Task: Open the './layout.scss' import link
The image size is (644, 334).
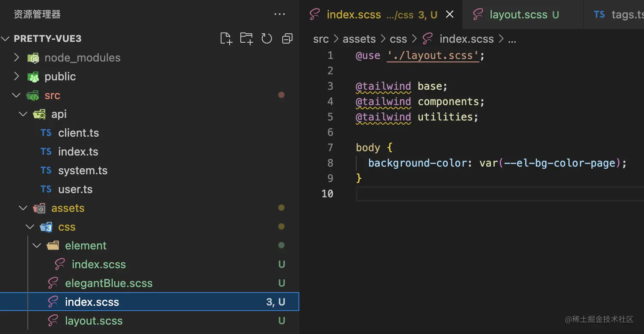Action: click(x=432, y=56)
